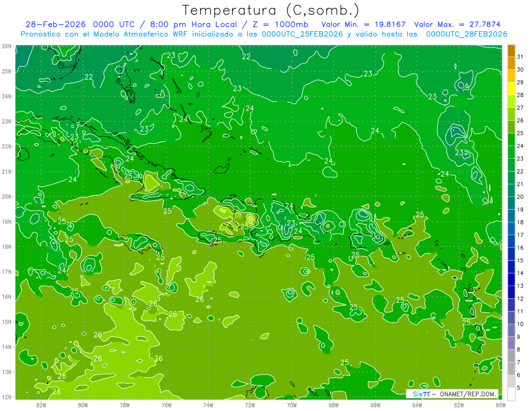Click the SisPi ONAMET/REP.DOM. logo box
532x411 pixels.
(452, 394)
